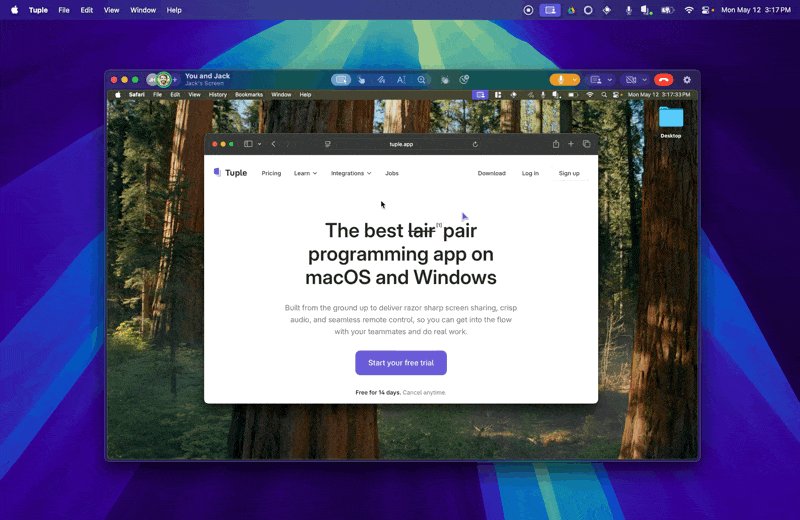Click the Download link
This screenshot has height=520, width=800.
[x=491, y=173]
